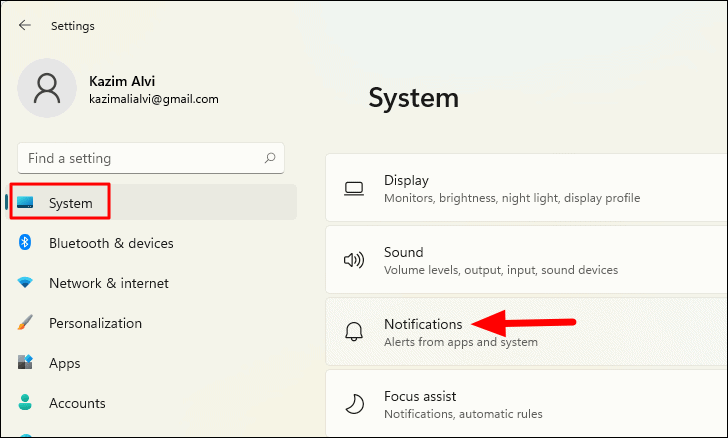
Task: Click the Display monitor icon
Action: click(x=354, y=189)
